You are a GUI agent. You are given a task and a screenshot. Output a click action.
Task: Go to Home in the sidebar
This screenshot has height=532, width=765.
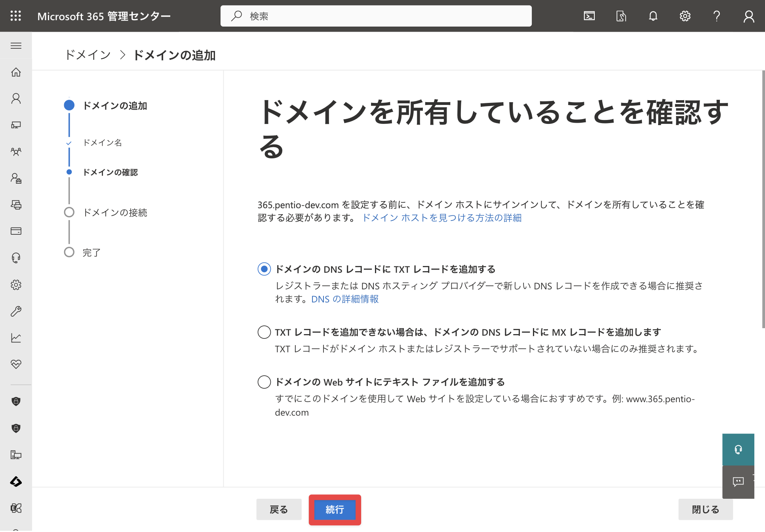coord(16,72)
